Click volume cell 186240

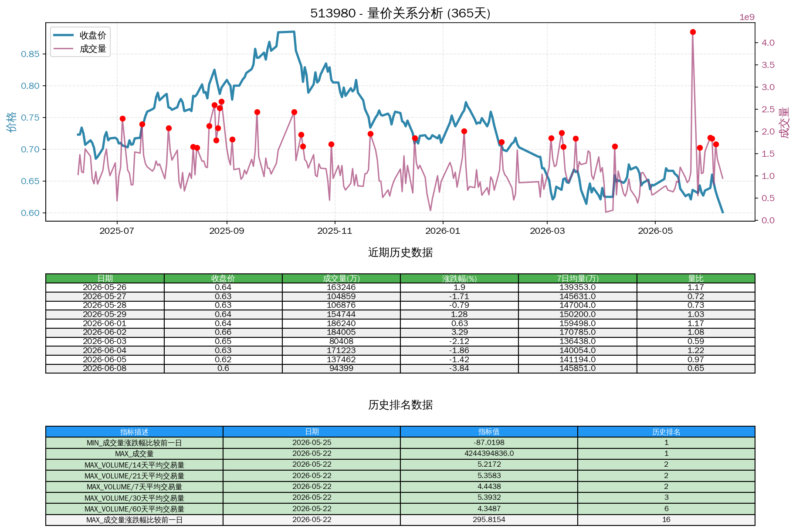(341, 323)
